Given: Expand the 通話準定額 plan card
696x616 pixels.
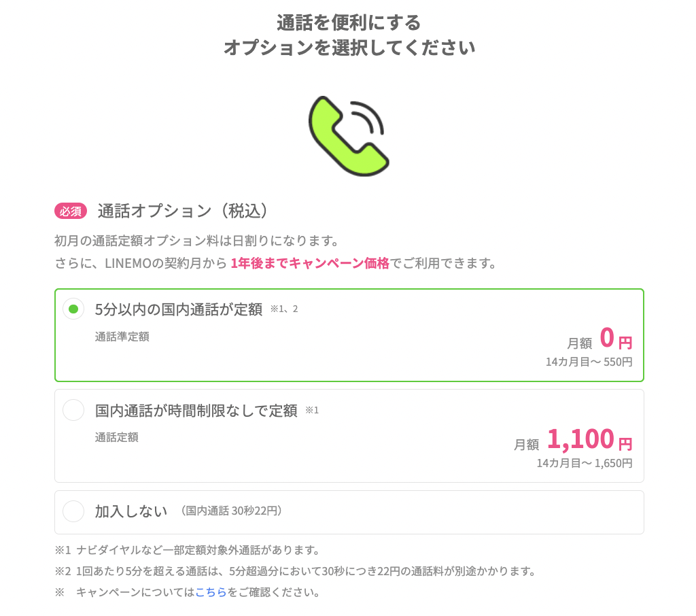Looking at the screenshot, I should tap(348, 335).
